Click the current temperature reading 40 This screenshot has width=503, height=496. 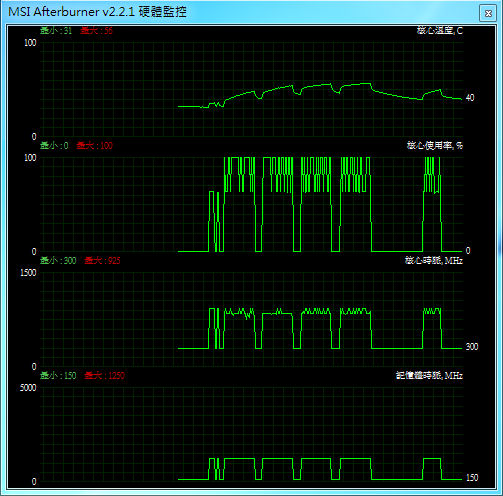[x=470, y=98]
